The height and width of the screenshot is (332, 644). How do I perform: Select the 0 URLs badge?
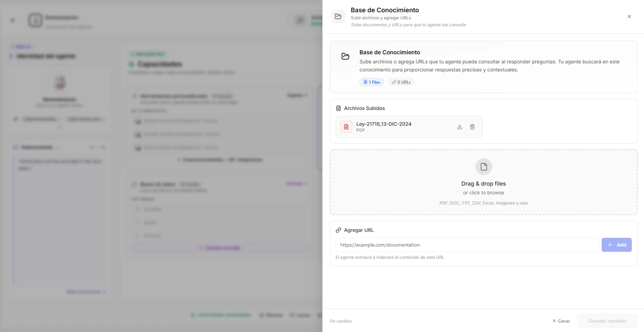click(x=401, y=82)
